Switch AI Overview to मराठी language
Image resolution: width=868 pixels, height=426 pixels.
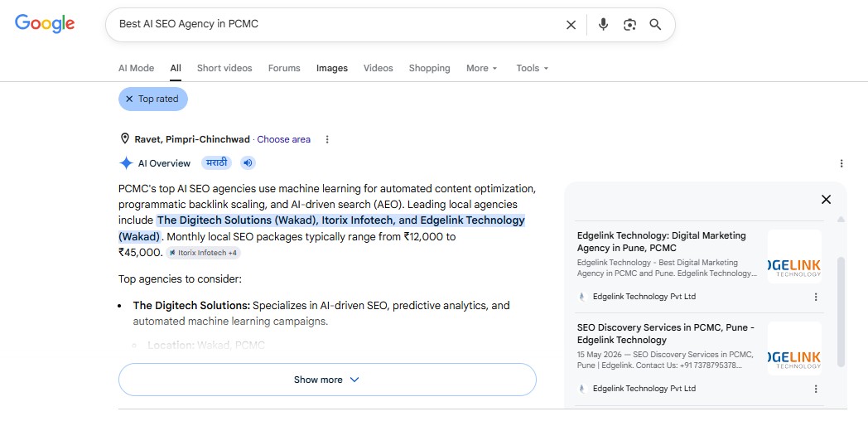(216, 163)
